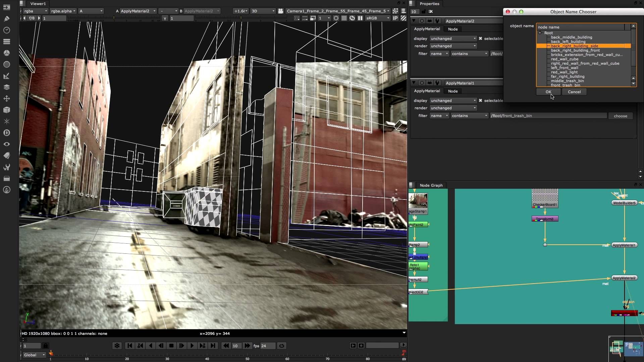Toggle selectable checkbox in ApplyMaterial1 panel
Image resolution: width=644 pixels, height=362 pixels.
click(x=480, y=101)
